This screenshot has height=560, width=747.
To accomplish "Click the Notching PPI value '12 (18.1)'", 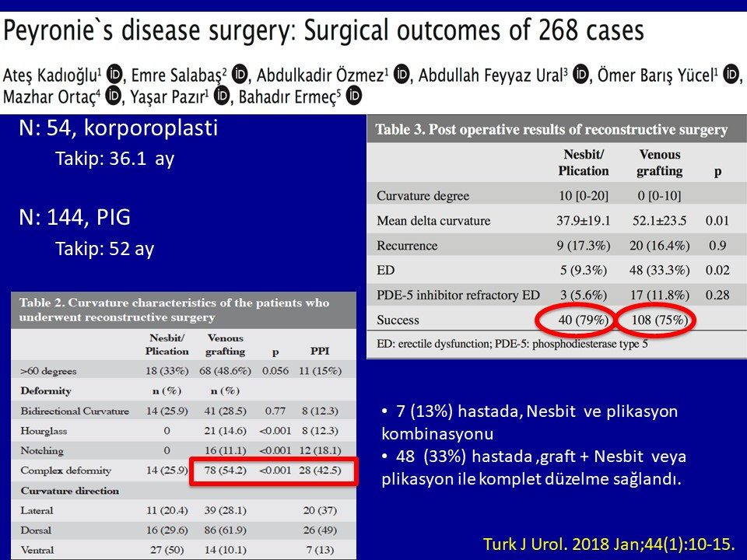I will (320, 450).
